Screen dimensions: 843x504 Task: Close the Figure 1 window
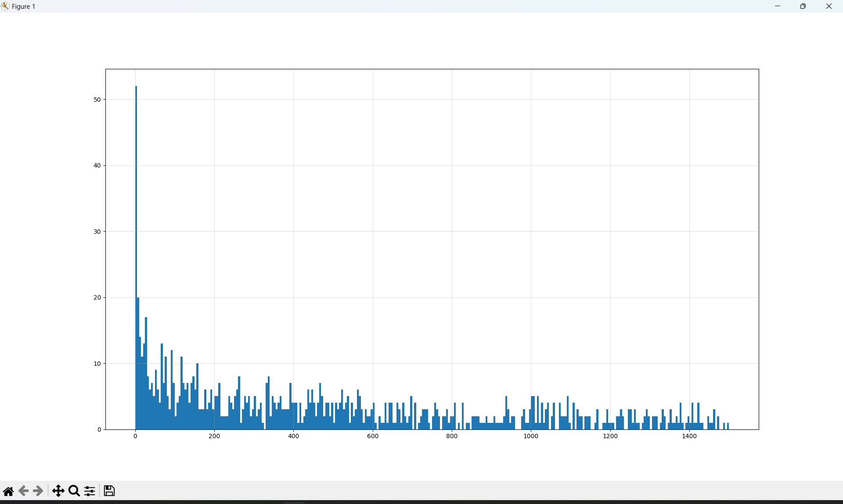point(829,6)
